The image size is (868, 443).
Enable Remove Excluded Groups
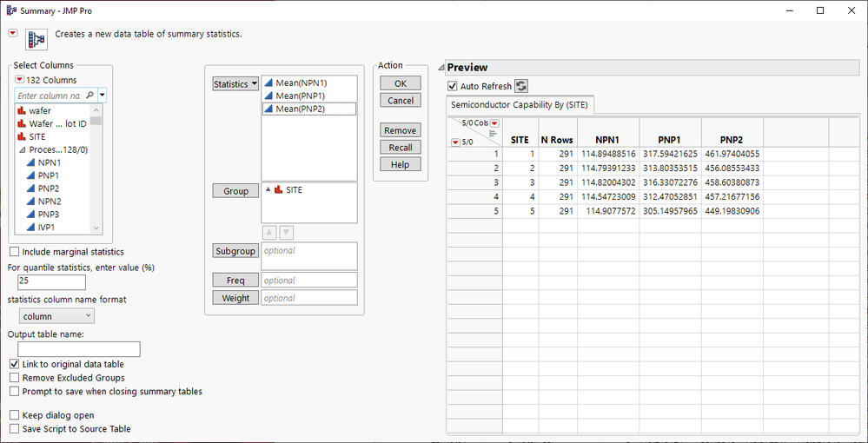click(x=15, y=378)
